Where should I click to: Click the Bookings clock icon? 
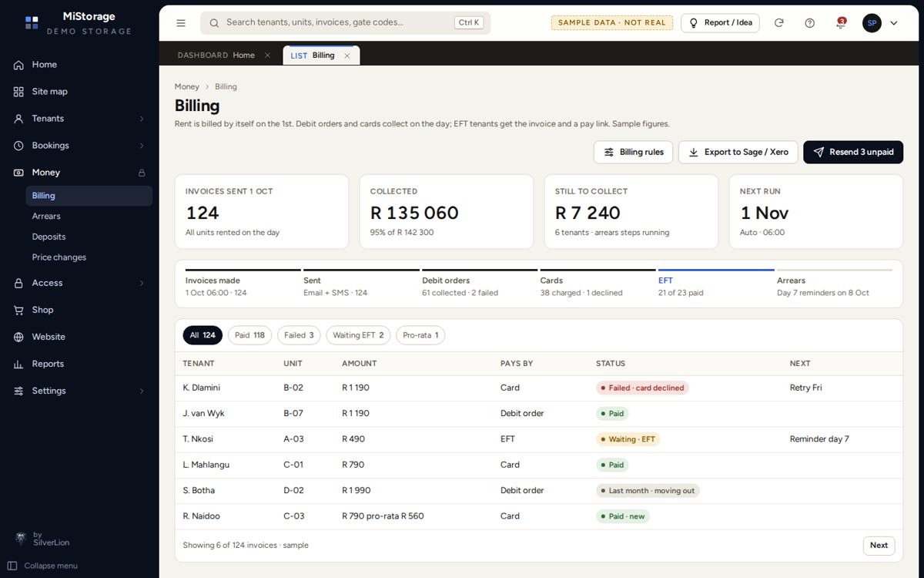tap(18, 146)
